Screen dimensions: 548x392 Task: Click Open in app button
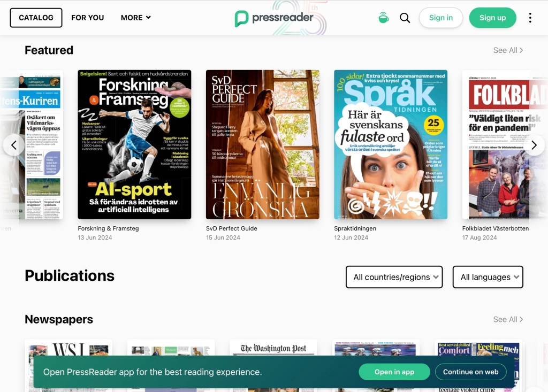(x=394, y=372)
